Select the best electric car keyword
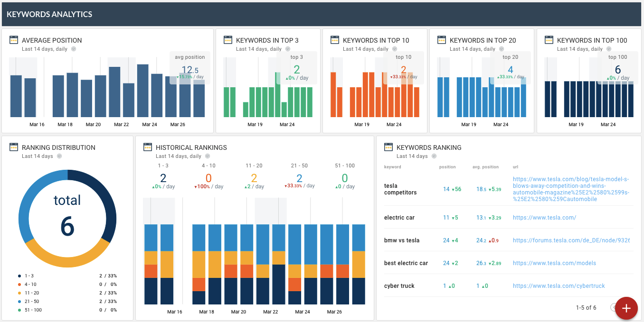This screenshot has width=644, height=322. (406, 263)
